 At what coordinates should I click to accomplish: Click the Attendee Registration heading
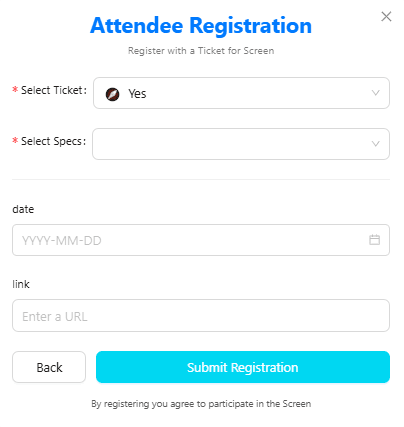pyautogui.click(x=201, y=25)
